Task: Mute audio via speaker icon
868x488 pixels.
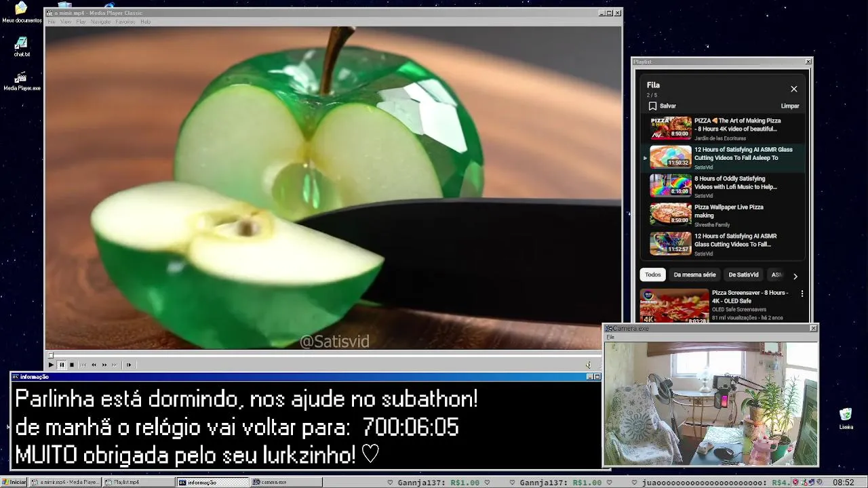Action: click(589, 365)
